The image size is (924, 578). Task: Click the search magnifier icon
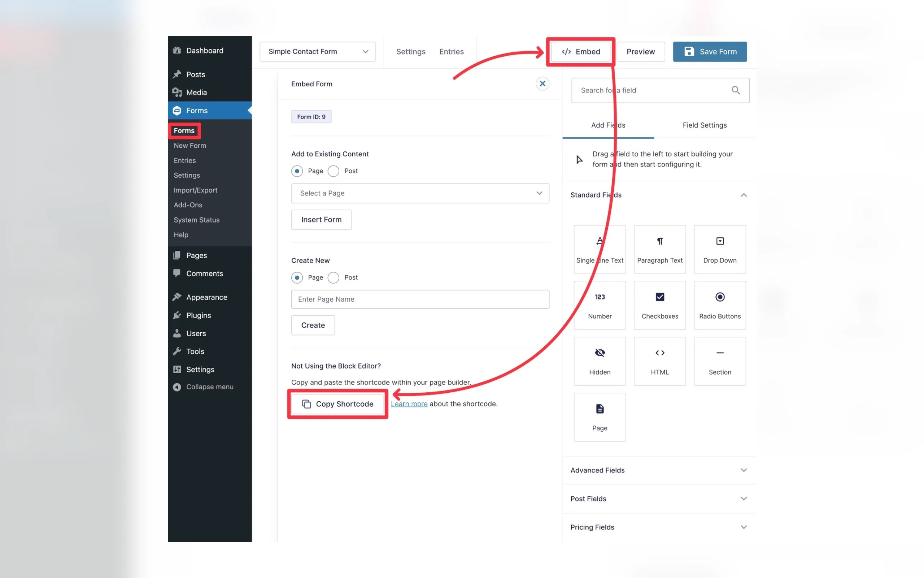[736, 90]
